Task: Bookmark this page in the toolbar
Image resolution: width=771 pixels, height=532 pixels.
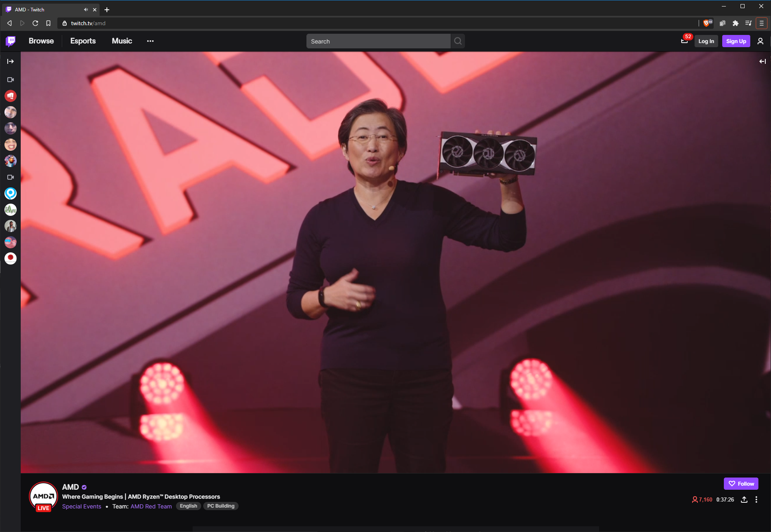Action: [48, 23]
